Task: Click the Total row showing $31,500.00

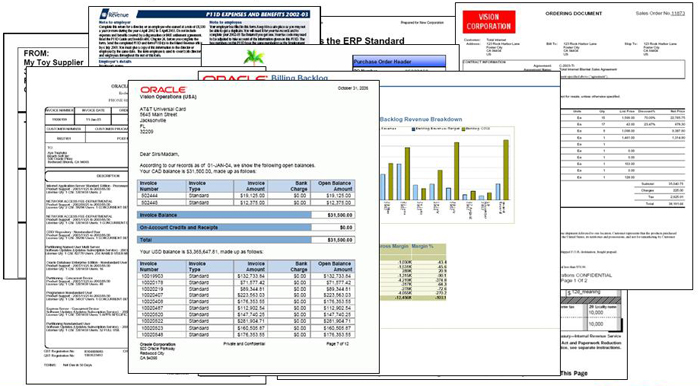Action: 246,240
